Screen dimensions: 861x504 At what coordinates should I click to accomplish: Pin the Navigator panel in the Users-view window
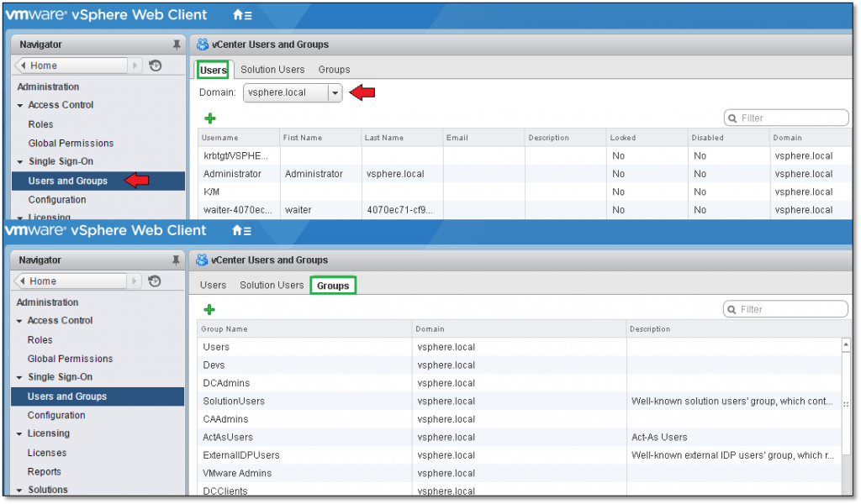[x=177, y=45]
